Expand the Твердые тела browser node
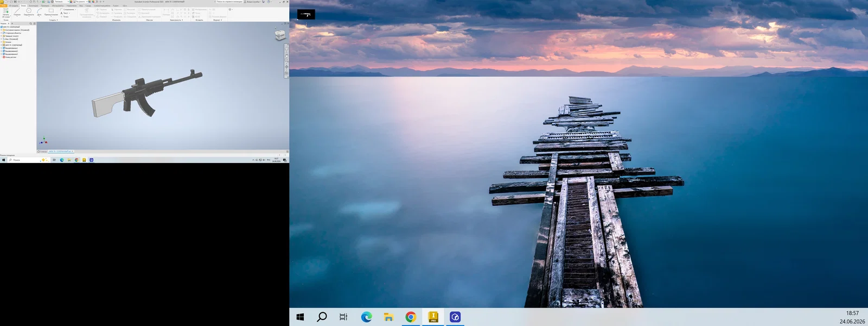This screenshot has height=326, width=868. pyautogui.click(x=1, y=36)
